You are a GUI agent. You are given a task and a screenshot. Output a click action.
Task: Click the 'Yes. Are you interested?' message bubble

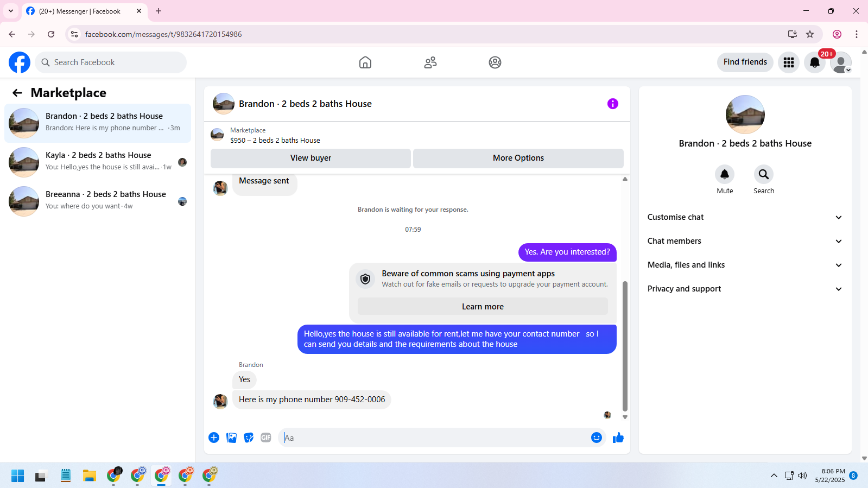point(567,252)
